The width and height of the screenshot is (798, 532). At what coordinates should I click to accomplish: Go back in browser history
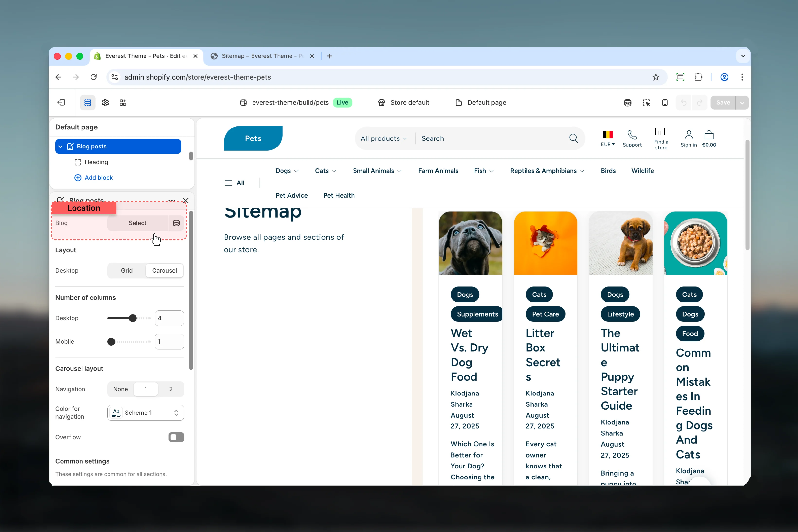(58, 77)
